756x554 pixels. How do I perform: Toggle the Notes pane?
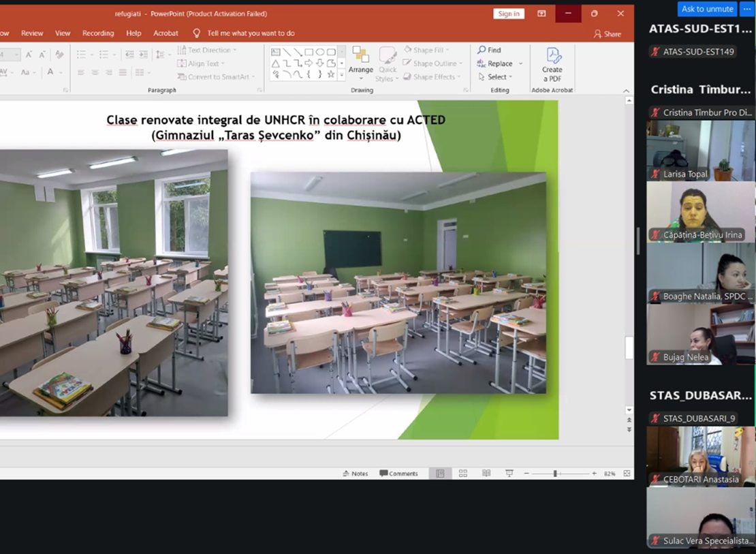tap(356, 474)
